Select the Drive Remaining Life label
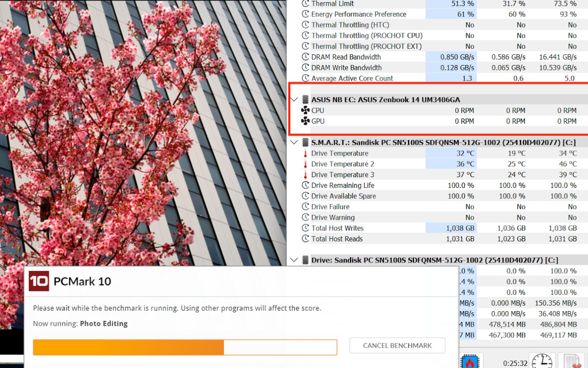This screenshot has height=368, width=588. 343,185
